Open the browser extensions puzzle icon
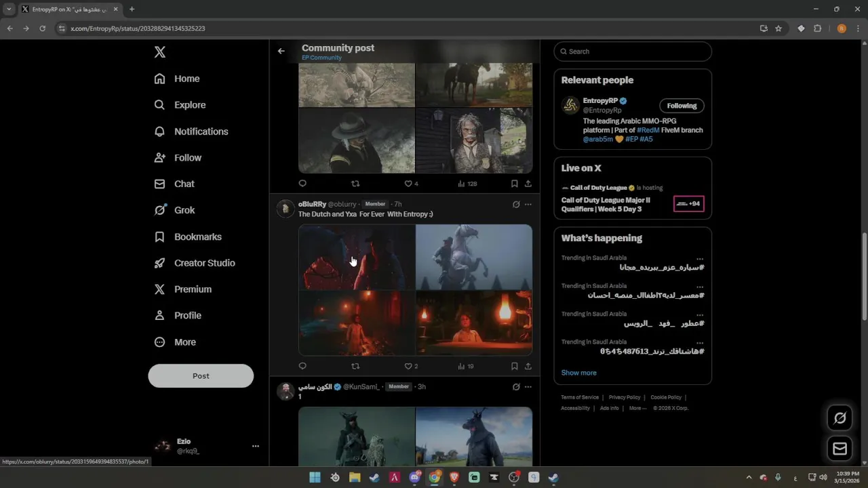Image resolution: width=868 pixels, height=488 pixels. pos(817,28)
